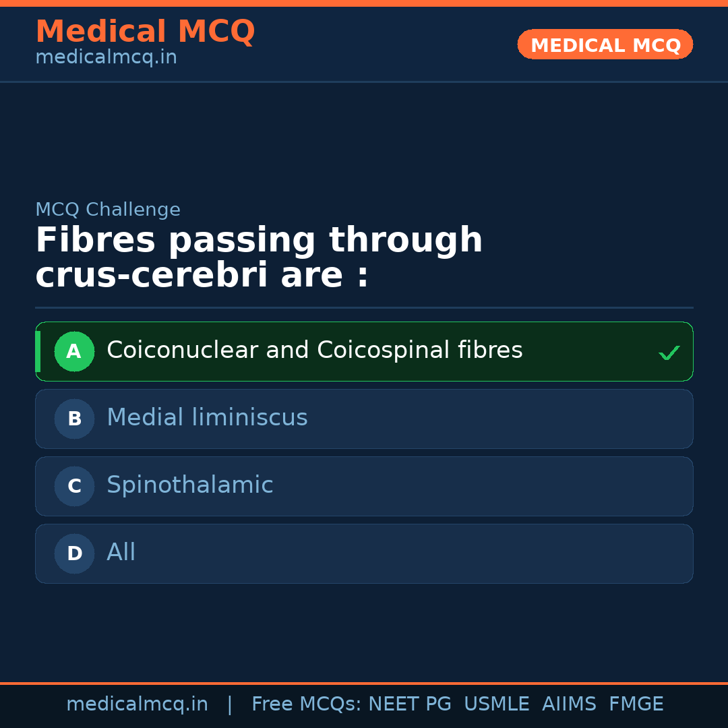Select answer Coiconuclear and Coicospinal fibres
The height and width of the screenshot is (728, 728).
pos(314,351)
